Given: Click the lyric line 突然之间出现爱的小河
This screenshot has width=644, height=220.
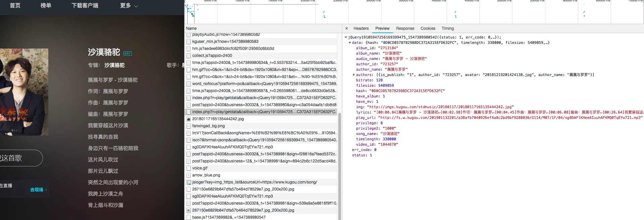Looking at the screenshot, I should [113, 182].
